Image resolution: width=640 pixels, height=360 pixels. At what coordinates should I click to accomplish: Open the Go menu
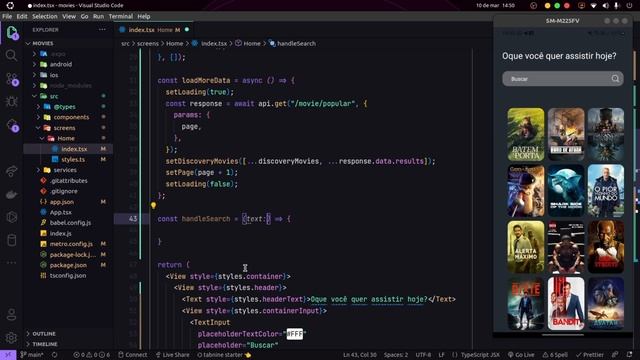[84, 16]
